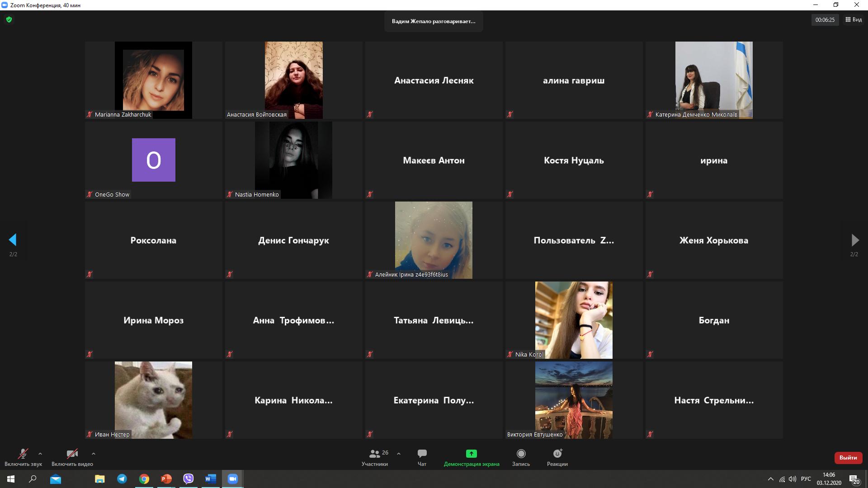Open the Chat panel
Screen dimensions: 868x488
pyautogui.click(x=422, y=454)
